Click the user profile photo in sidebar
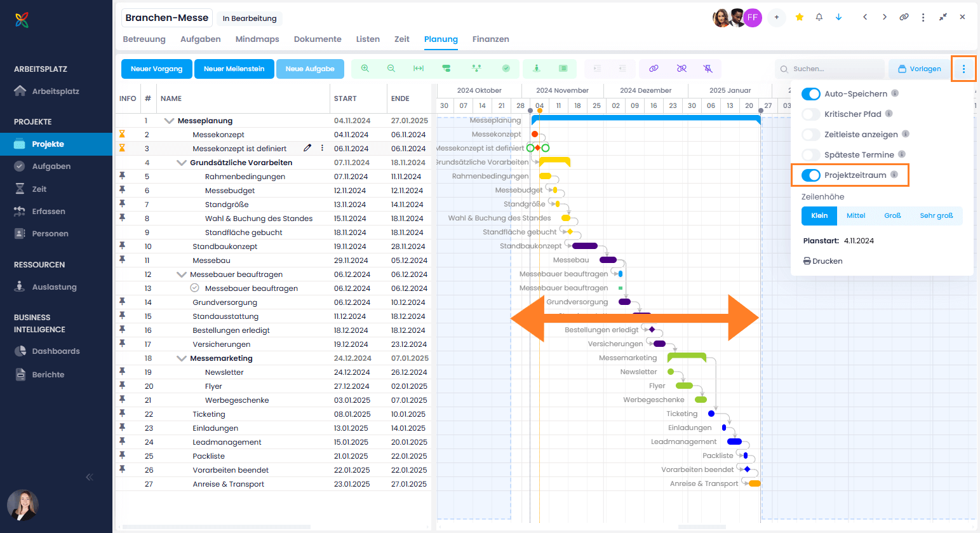The image size is (980, 533). pyautogui.click(x=23, y=505)
